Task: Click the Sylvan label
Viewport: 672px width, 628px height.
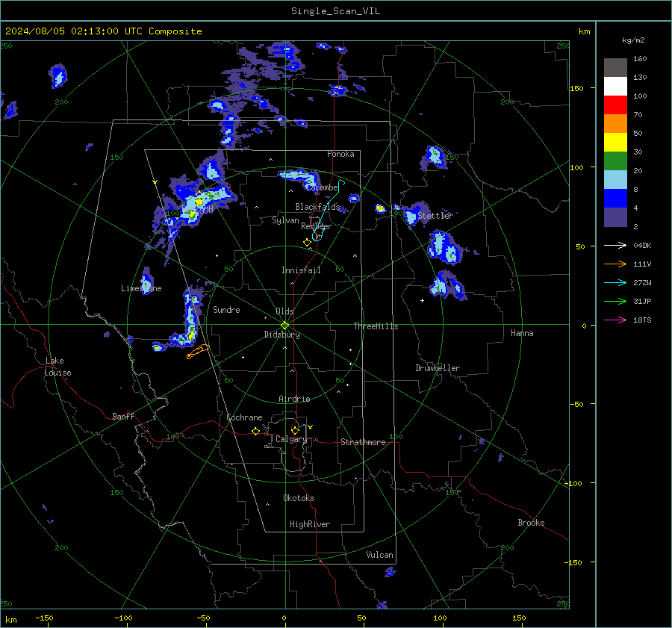Action: pyautogui.click(x=285, y=220)
